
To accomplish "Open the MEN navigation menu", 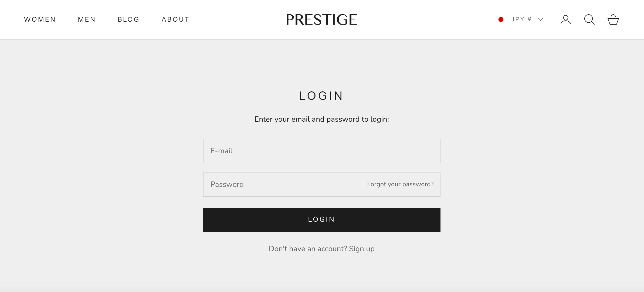I will [x=87, y=19].
